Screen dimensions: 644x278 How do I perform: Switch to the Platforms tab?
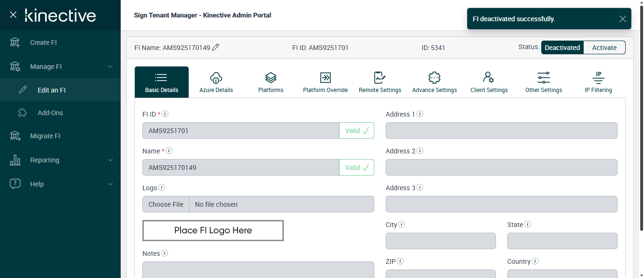(x=271, y=82)
